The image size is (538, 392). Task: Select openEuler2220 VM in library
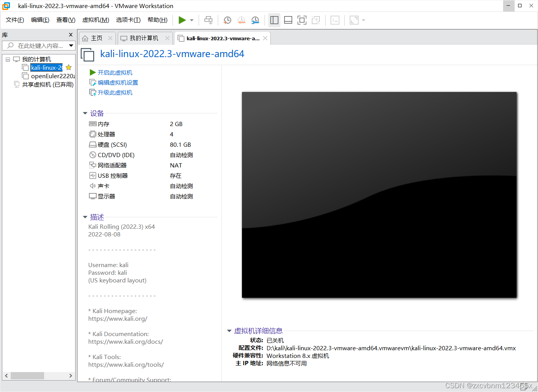pos(53,76)
